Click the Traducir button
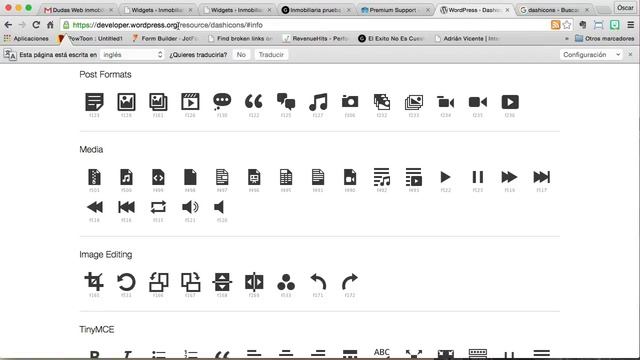 tap(271, 55)
